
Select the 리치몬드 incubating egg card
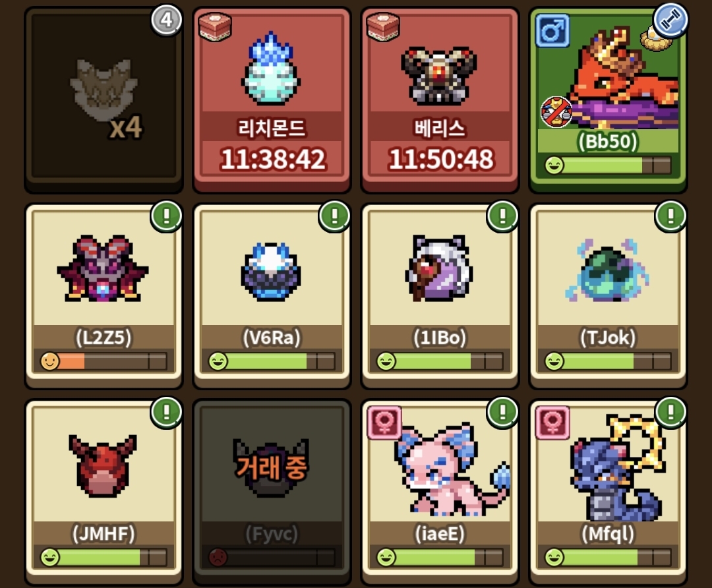pos(272,100)
